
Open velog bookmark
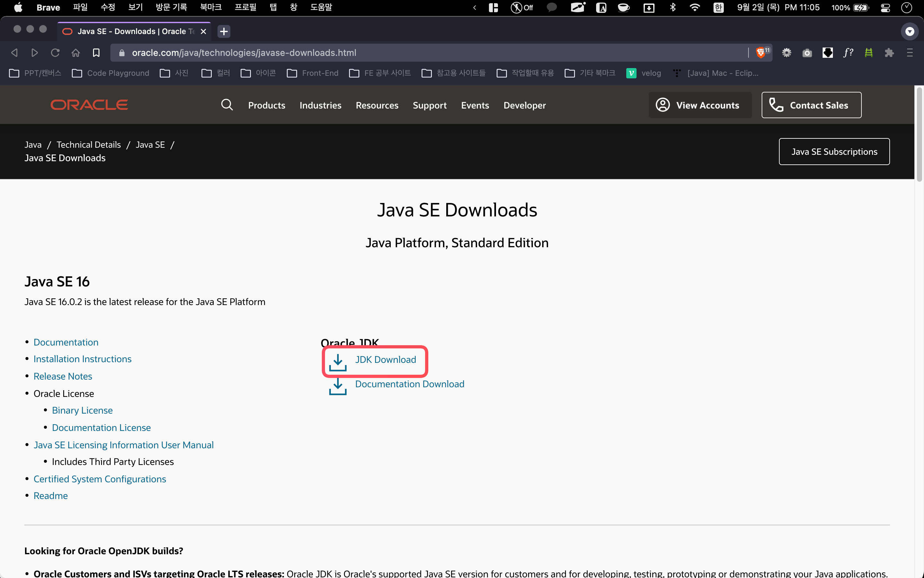(644, 73)
